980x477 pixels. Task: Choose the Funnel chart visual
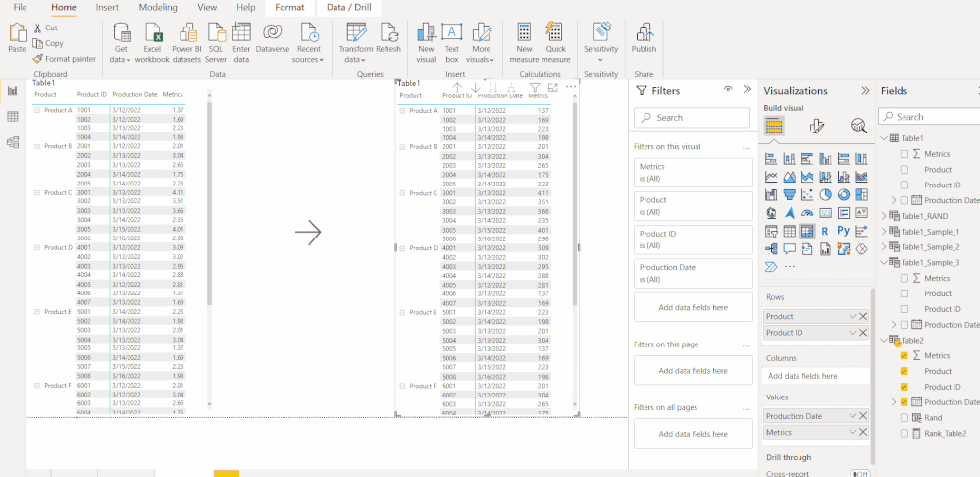tap(790, 195)
